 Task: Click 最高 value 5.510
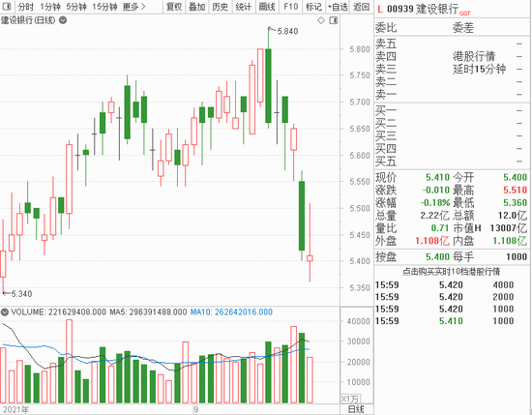point(515,190)
